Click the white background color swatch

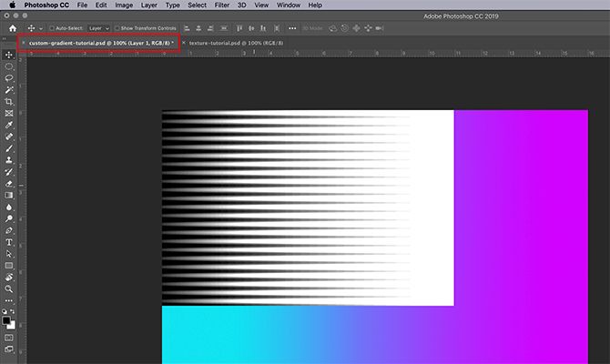point(12,326)
